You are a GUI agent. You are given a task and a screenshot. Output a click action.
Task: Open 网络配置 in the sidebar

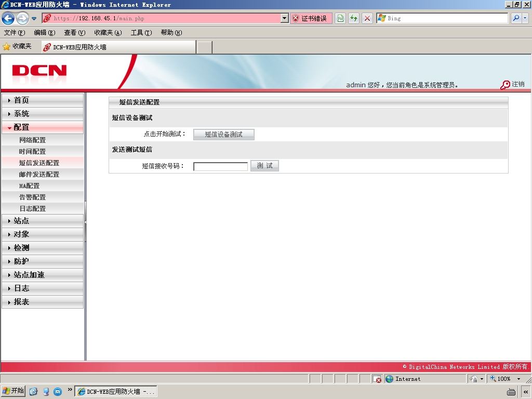coord(43,140)
